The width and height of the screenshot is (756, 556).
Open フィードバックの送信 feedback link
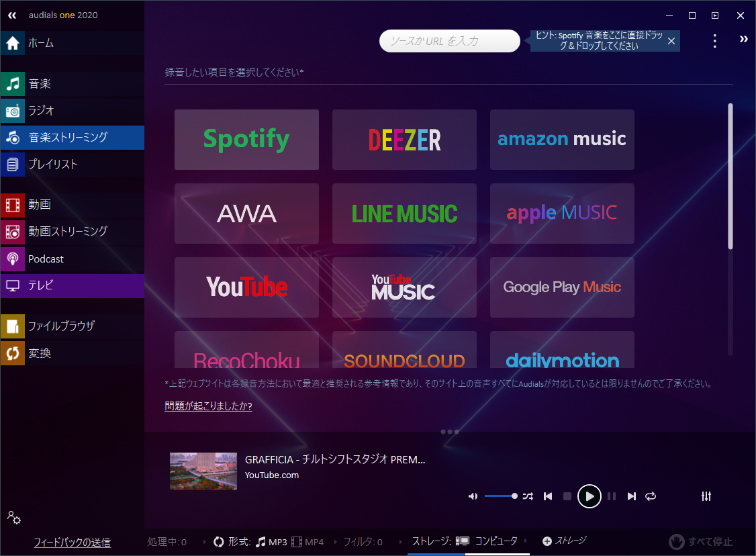coord(73,543)
